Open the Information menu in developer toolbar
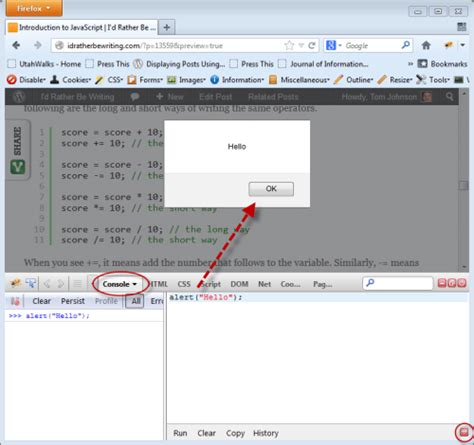 point(237,80)
